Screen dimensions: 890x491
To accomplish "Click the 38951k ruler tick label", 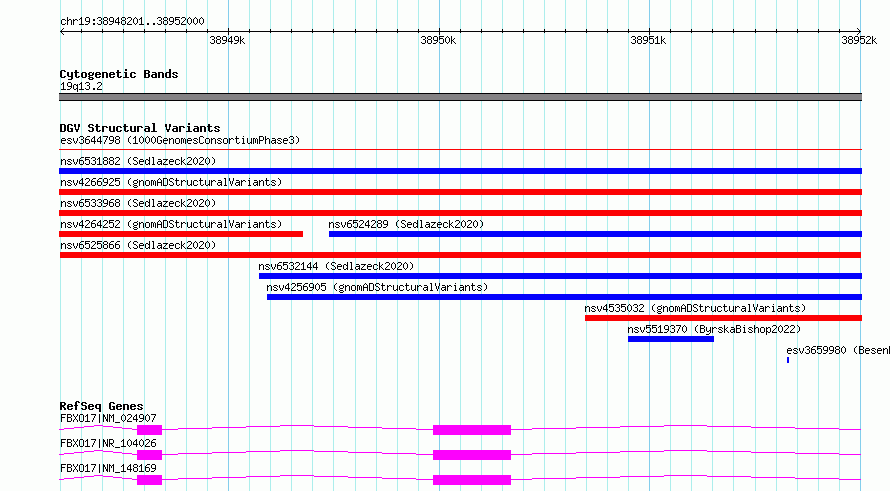I will (x=648, y=40).
